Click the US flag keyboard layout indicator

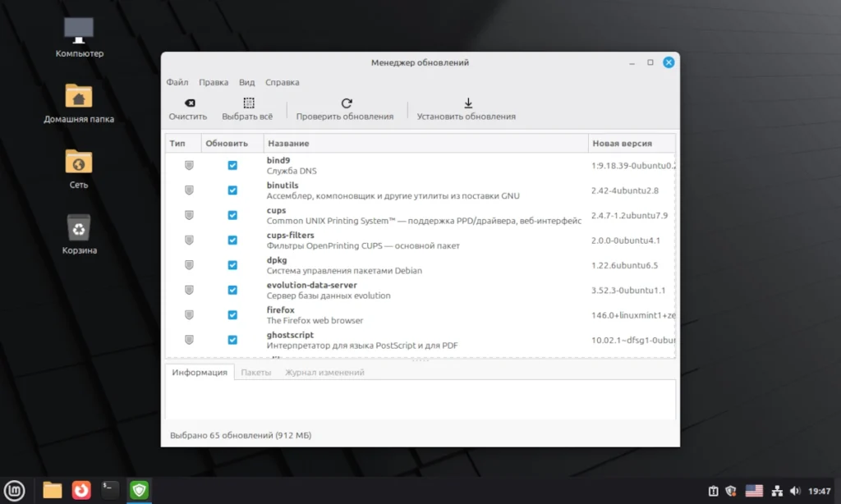tap(754, 491)
